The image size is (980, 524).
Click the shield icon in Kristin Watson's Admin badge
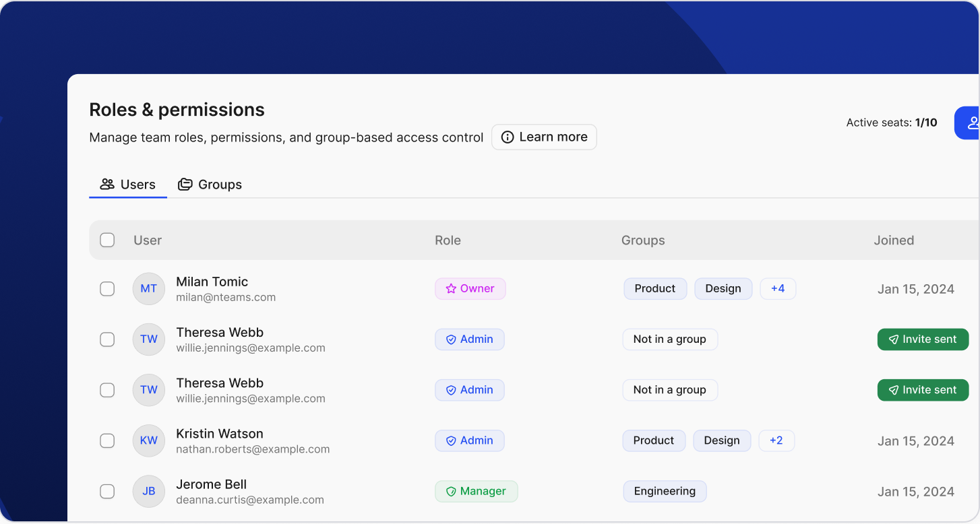[451, 441]
